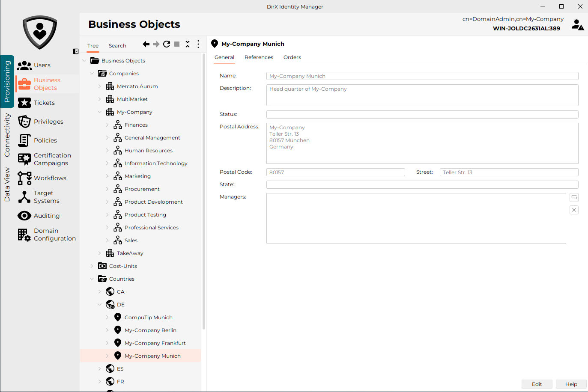Click the remove manager X icon
This screenshot has height=392, width=588.
(574, 210)
